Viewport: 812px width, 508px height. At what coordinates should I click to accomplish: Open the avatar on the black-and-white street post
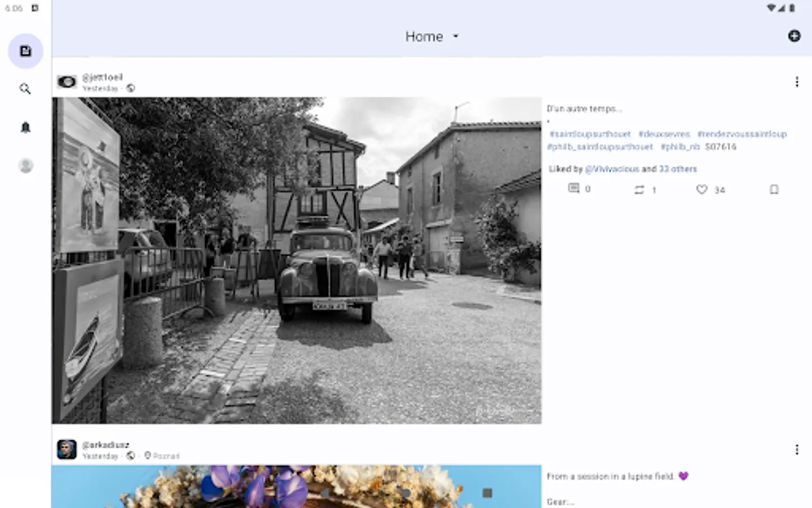pos(67,82)
